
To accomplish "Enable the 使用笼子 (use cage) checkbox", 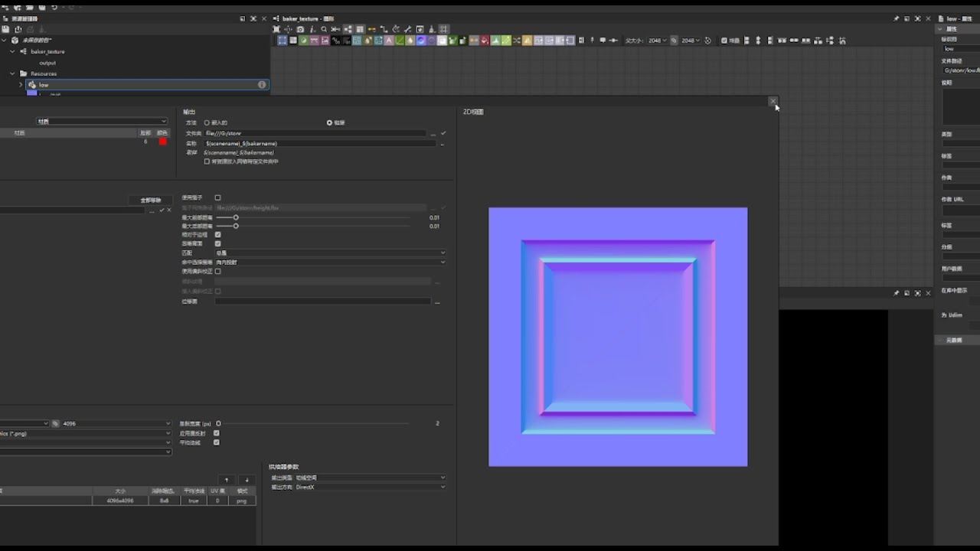I will pos(217,197).
